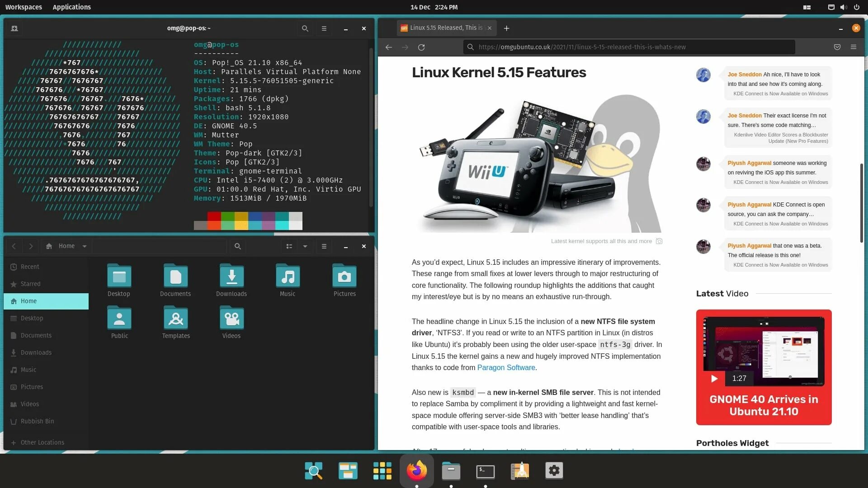This screenshot has height=488, width=868.
Task: Click the tiling toggle in the top bar
Action: (807, 7)
